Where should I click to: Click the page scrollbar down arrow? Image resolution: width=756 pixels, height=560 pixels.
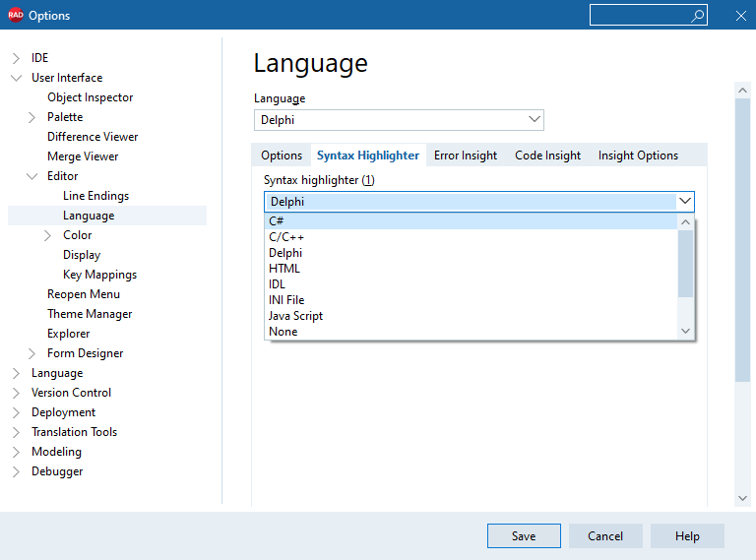coord(742,498)
